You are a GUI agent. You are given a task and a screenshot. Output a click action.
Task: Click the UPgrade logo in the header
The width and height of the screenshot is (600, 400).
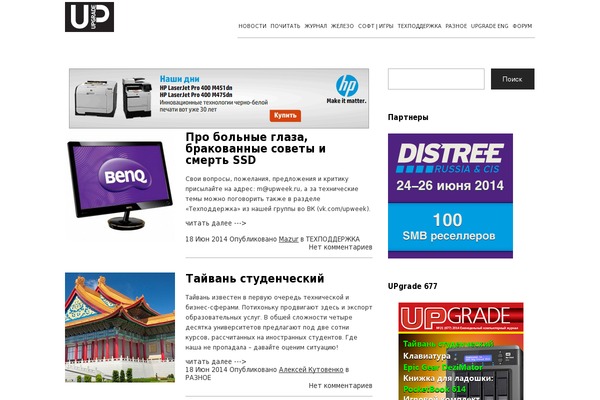[x=90, y=17]
